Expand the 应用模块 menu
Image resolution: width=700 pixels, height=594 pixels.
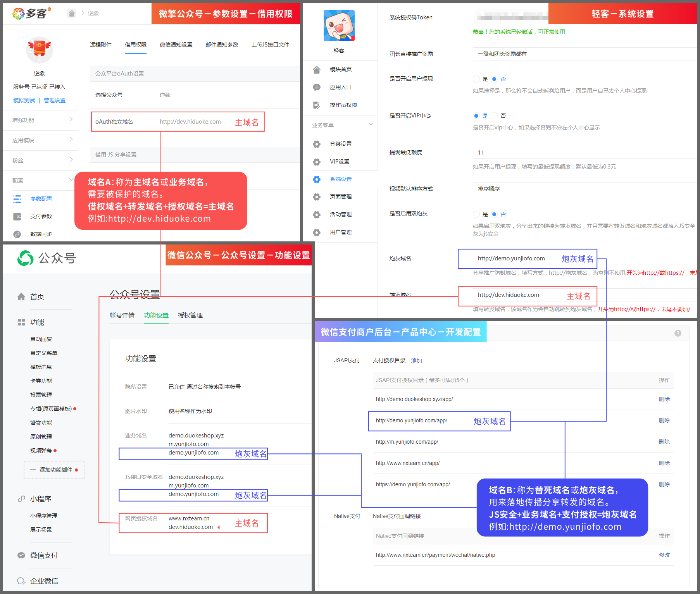click(41, 140)
